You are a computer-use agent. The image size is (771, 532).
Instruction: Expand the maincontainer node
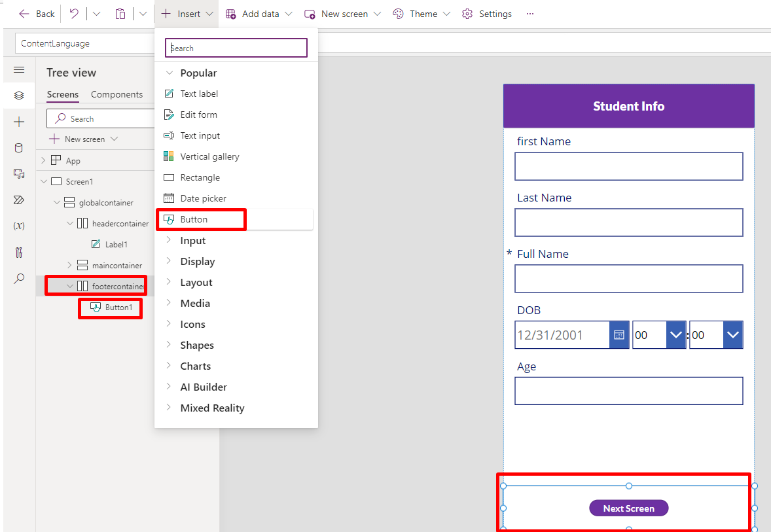tap(69, 265)
